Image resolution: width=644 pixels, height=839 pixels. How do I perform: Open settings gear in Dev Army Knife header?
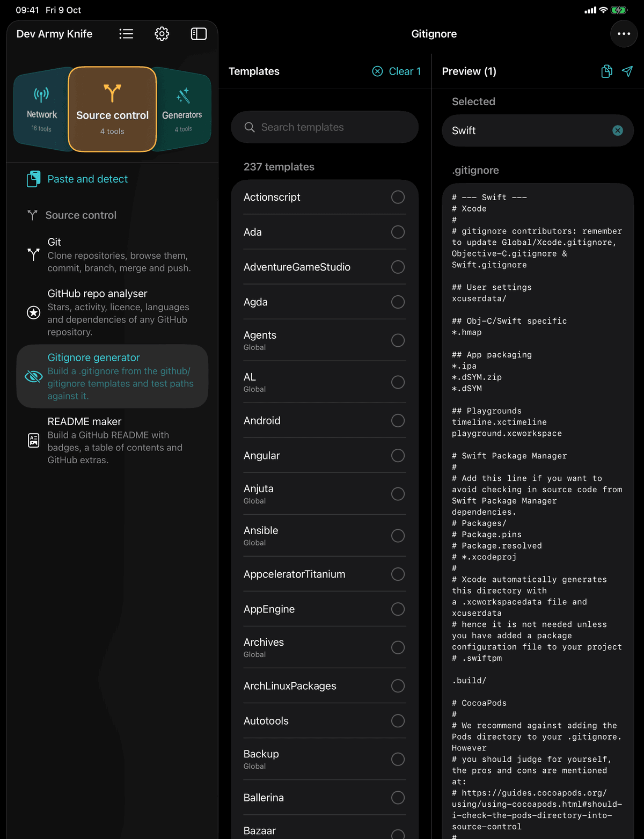[x=162, y=34]
